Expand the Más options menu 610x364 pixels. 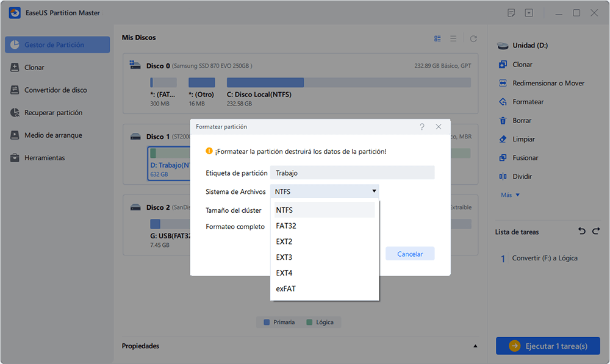pos(510,195)
